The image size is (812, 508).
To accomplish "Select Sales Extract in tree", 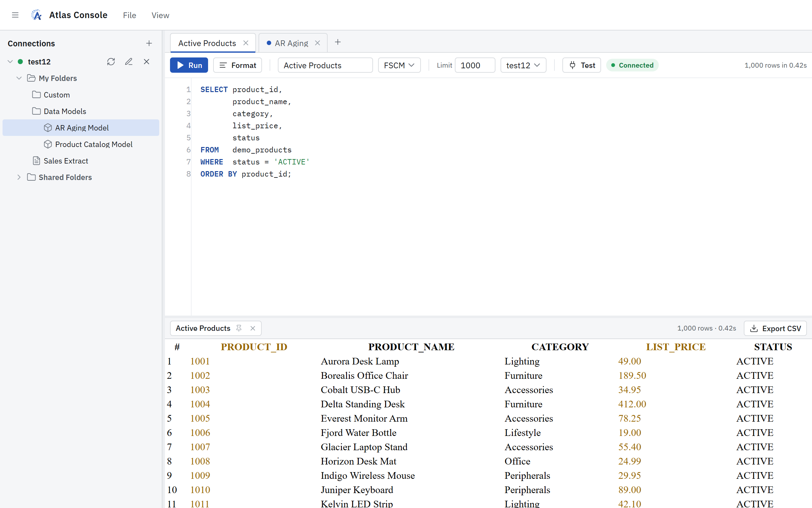I will coord(81,161).
